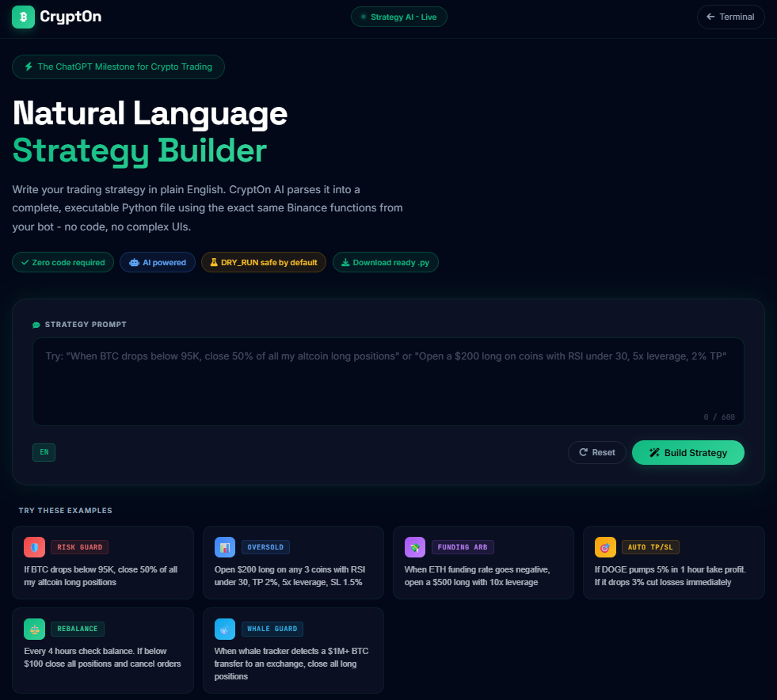Click the Download ready .py badge text
777x700 pixels.
click(391, 263)
